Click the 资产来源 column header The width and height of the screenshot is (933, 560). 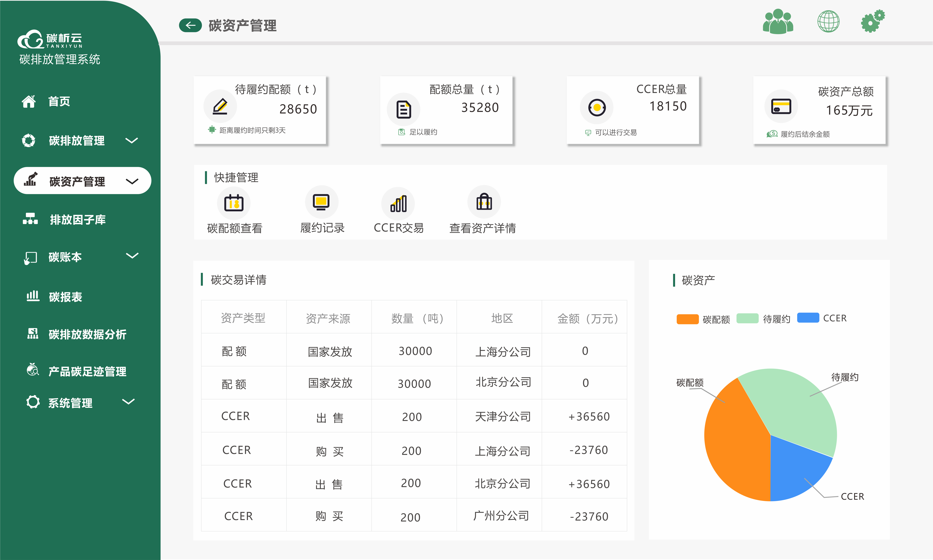(328, 319)
